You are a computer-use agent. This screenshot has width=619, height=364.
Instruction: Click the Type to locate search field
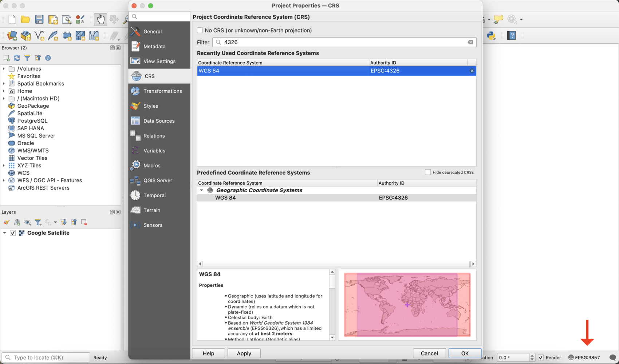click(46, 357)
